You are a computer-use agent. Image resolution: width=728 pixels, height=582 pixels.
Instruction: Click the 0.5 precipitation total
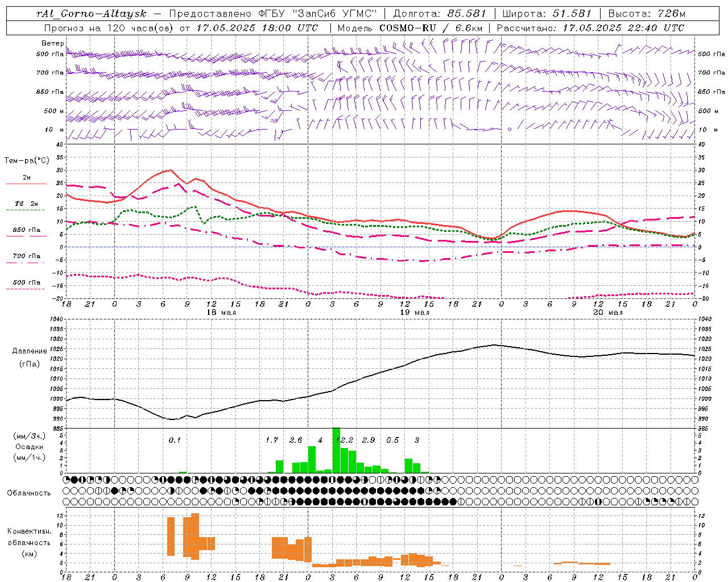point(392,440)
